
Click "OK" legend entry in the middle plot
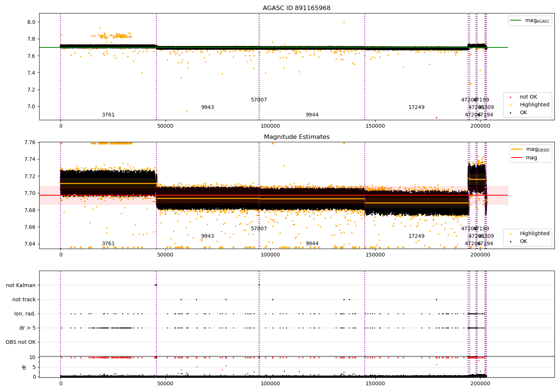point(523,242)
